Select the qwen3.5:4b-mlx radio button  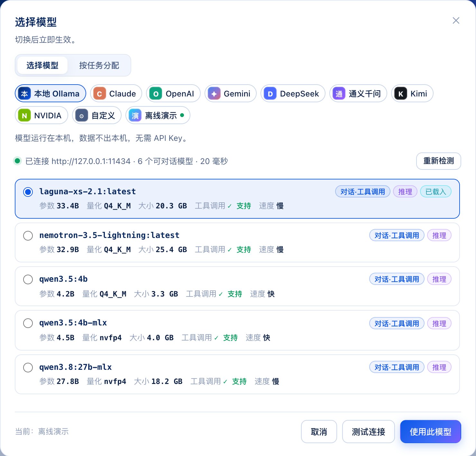pos(28,323)
